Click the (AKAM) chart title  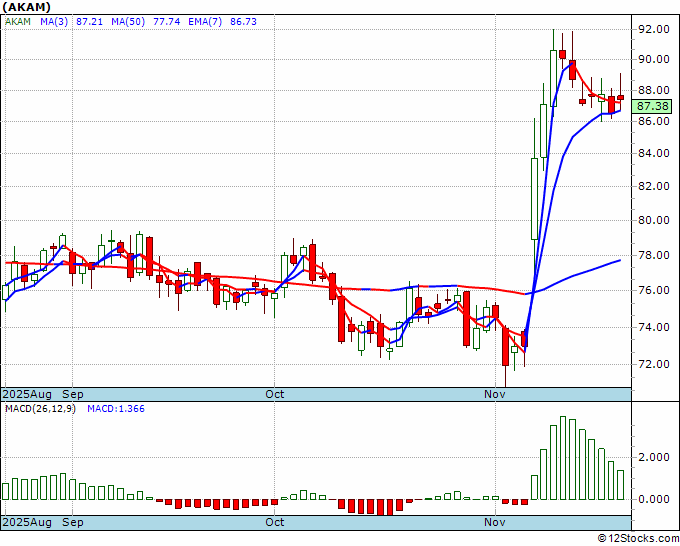click(x=27, y=7)
